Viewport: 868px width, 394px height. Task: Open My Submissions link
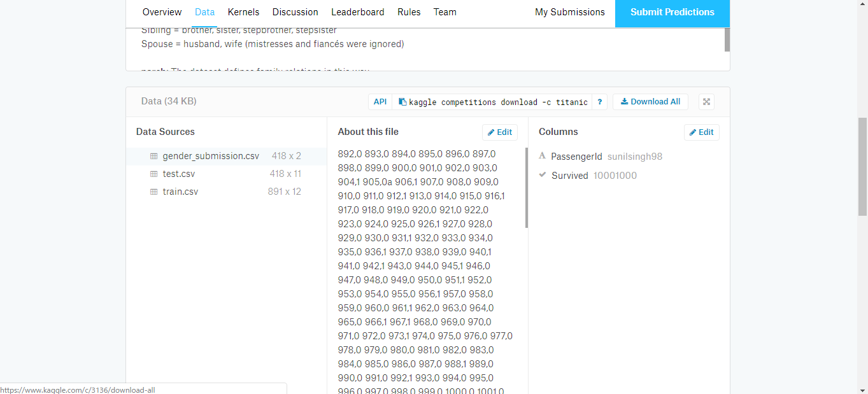569,12
